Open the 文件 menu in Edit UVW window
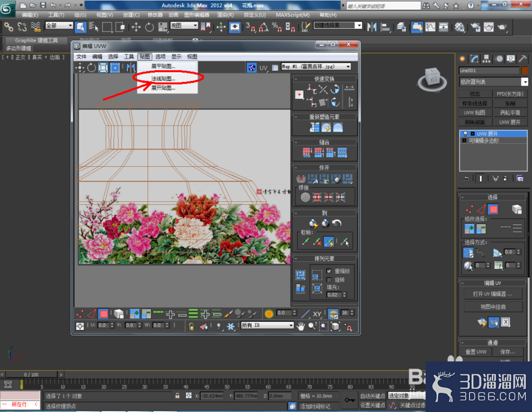 pyautogui.click(x=81, y=56)
